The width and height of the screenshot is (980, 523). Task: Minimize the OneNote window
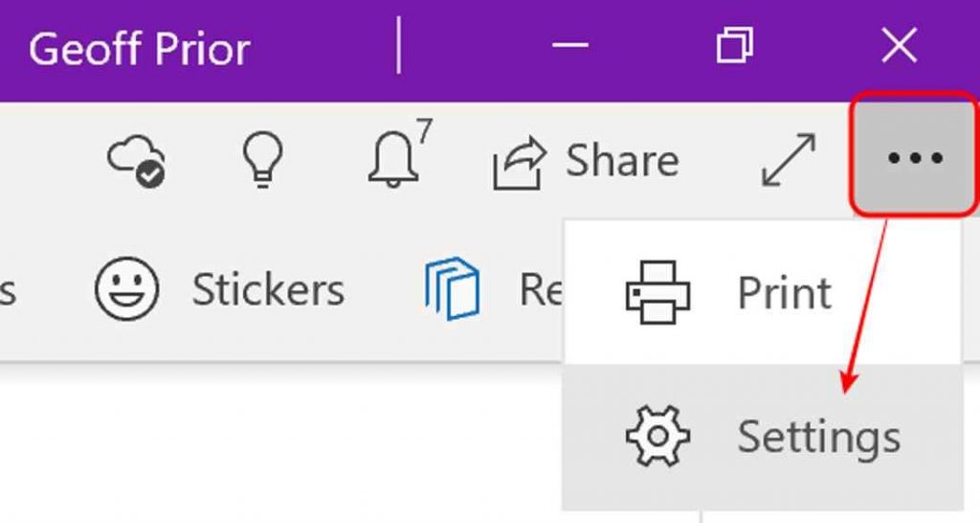click(x=570, y=45)
